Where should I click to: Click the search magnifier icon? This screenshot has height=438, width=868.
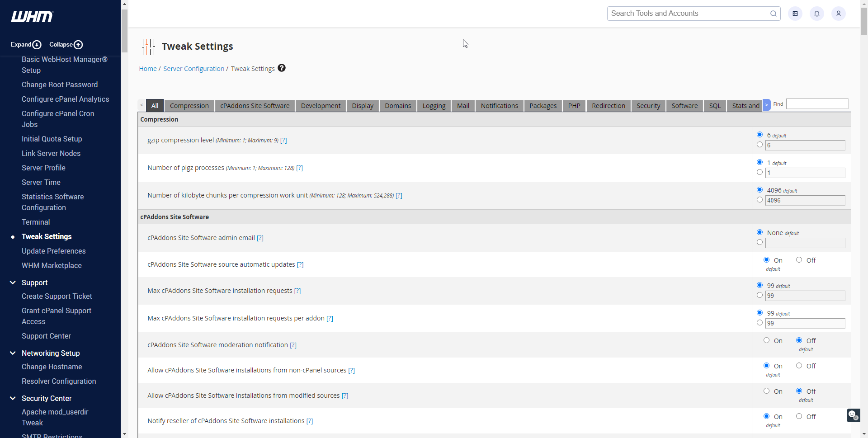point(774,14)
